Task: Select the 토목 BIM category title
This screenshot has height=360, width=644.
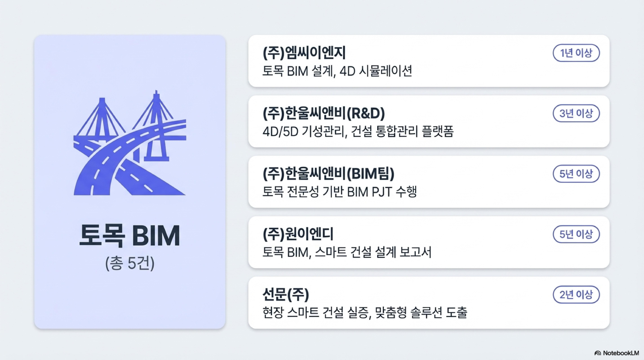Action: point(130,236)
